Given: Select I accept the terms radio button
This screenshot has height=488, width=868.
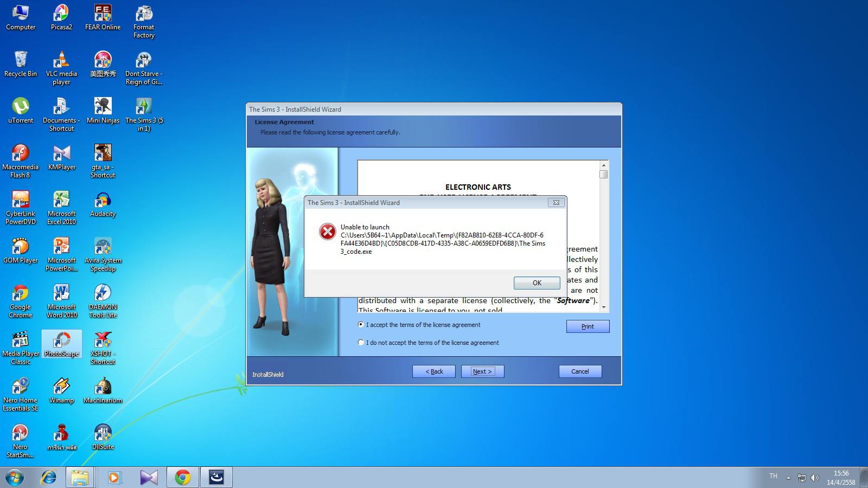Looking at the screenshot, I should click(x=361, y=324).
